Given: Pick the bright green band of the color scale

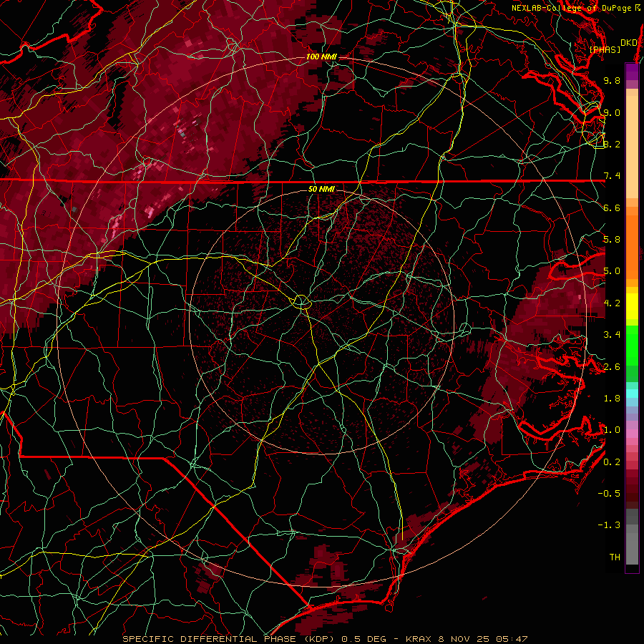Looking at the screenshot, I should (x=632, y=345).
